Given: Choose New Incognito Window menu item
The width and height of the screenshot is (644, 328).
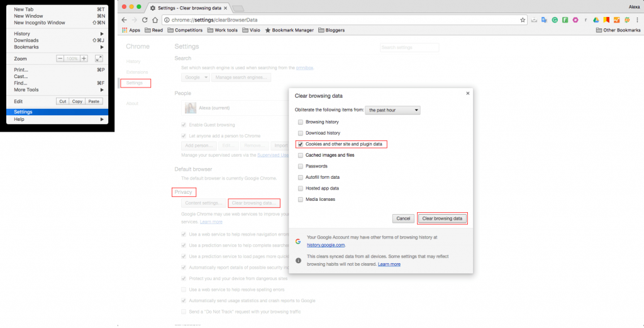Looking at the screenshot, I should pyautogui.click(x=57, y=23).
